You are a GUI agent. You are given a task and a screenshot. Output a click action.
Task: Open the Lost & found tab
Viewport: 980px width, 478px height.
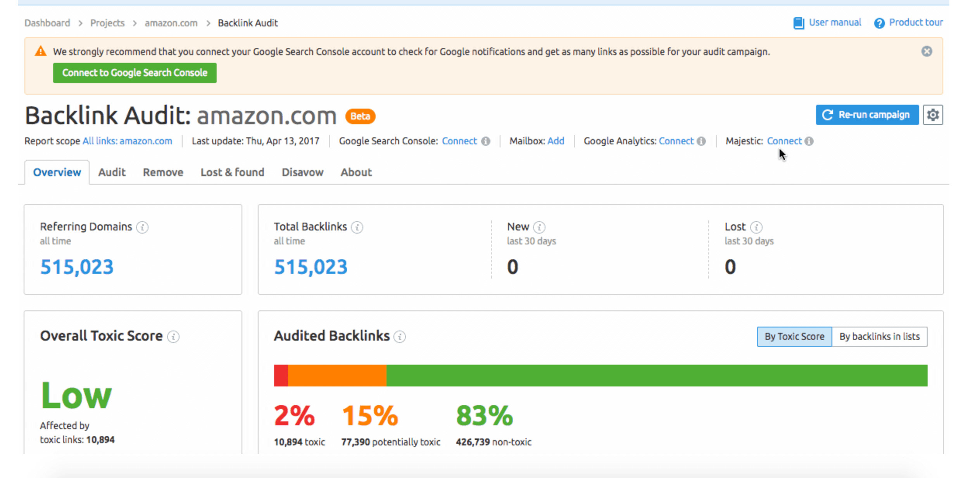[x=232, y=172]
